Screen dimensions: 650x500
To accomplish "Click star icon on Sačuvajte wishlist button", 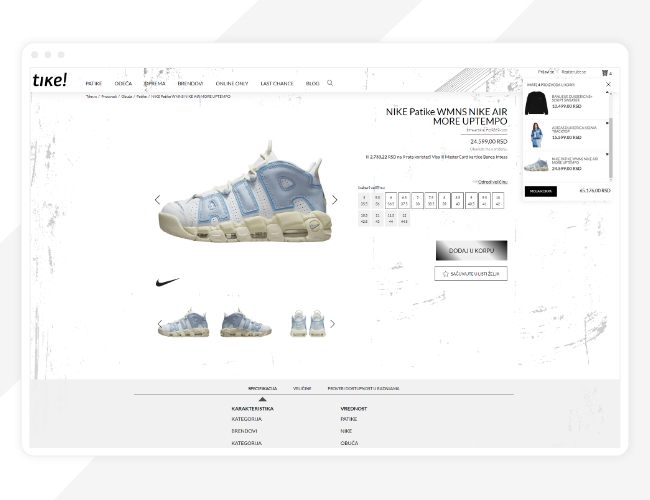I will pyautogui.click(x=446, y=273).
